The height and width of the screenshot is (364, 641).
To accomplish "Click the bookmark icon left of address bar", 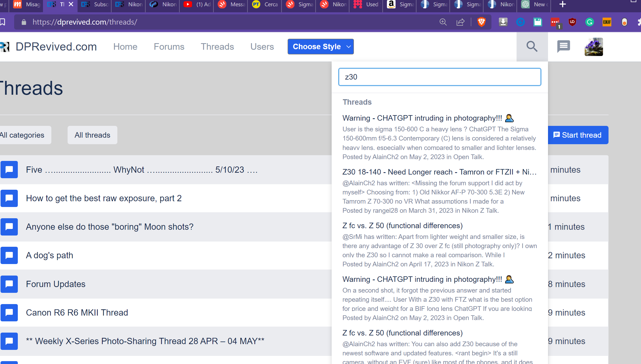I will [x=3, y=22].
